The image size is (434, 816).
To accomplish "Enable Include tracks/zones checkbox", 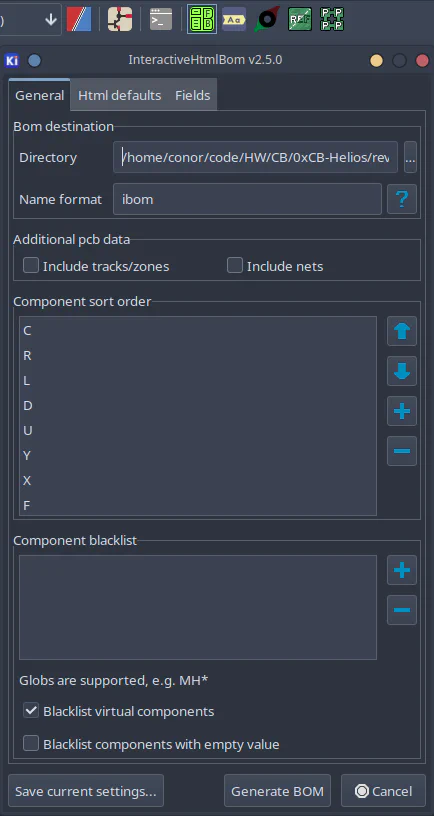I will tap(31, 266).
